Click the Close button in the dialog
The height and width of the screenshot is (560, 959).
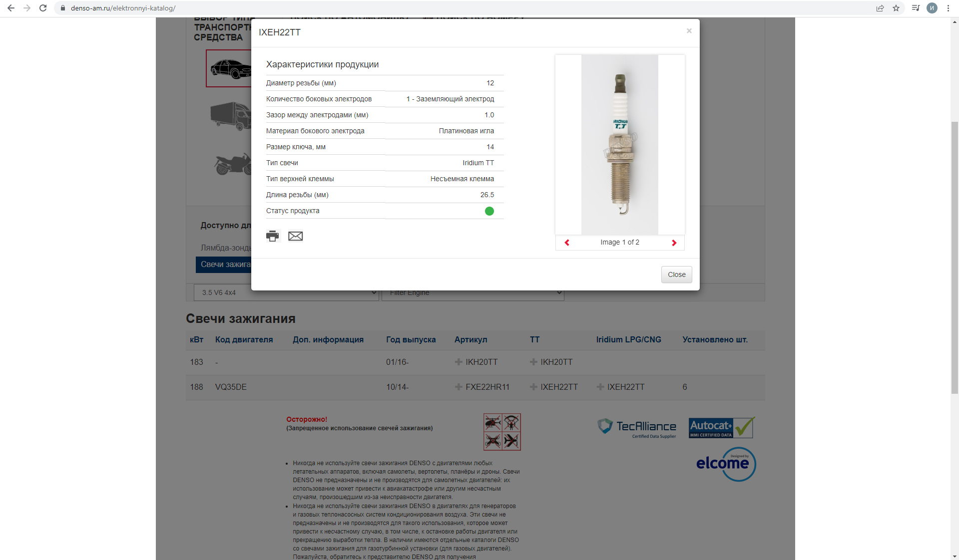pos(677,275)
